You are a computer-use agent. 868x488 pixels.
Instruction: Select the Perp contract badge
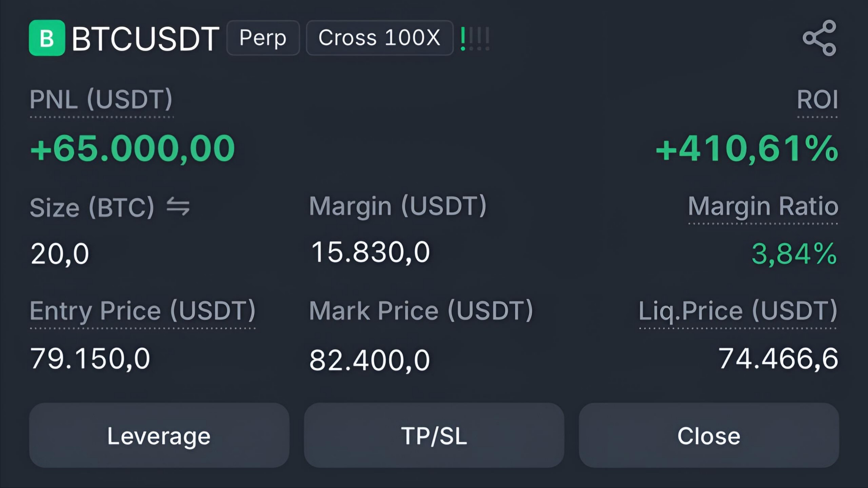tap(263, 38)
